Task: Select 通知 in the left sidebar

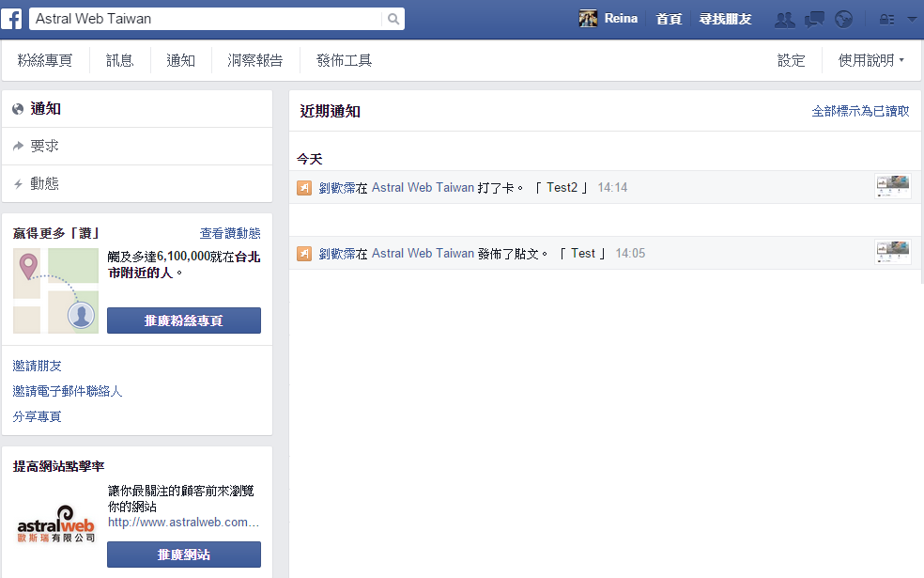Action: click(x=137, y=109)
